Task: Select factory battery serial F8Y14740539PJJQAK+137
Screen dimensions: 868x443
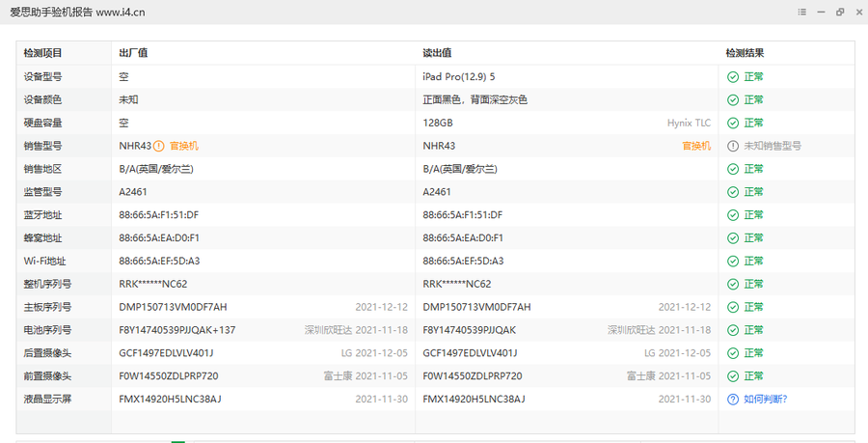Action: coord(177,330)
